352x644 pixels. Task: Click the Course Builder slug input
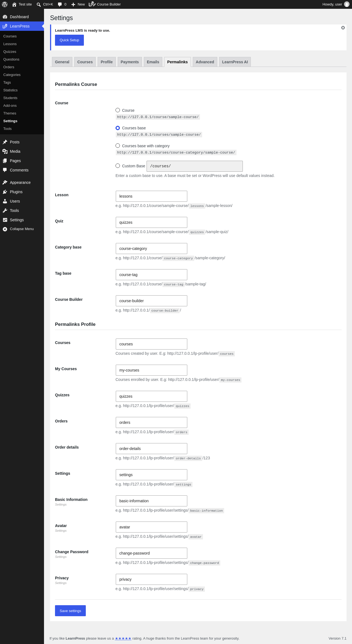[x=152, y=301]
